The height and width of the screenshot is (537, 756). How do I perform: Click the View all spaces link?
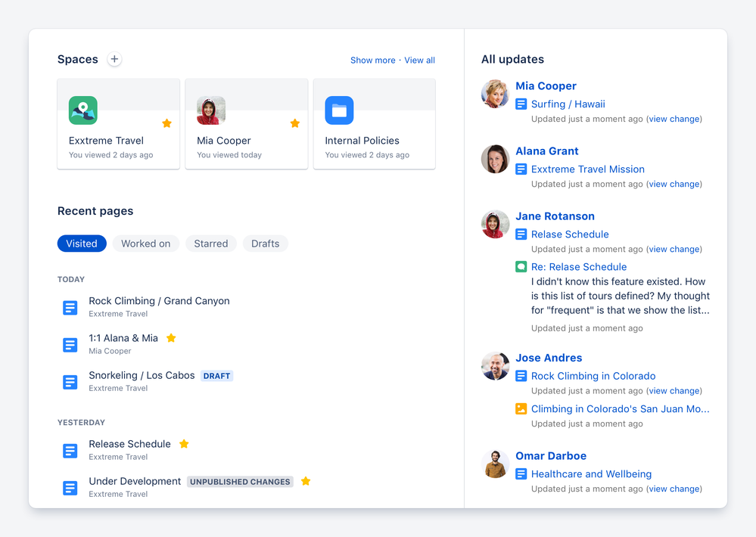[x=419, y=61]
